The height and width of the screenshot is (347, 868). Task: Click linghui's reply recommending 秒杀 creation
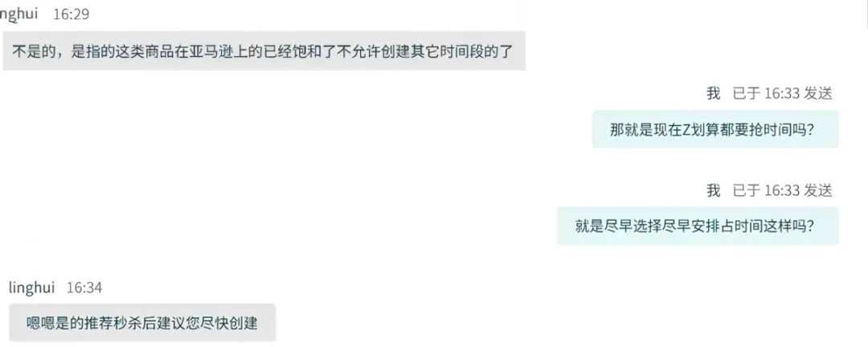[x=142, y=323]
